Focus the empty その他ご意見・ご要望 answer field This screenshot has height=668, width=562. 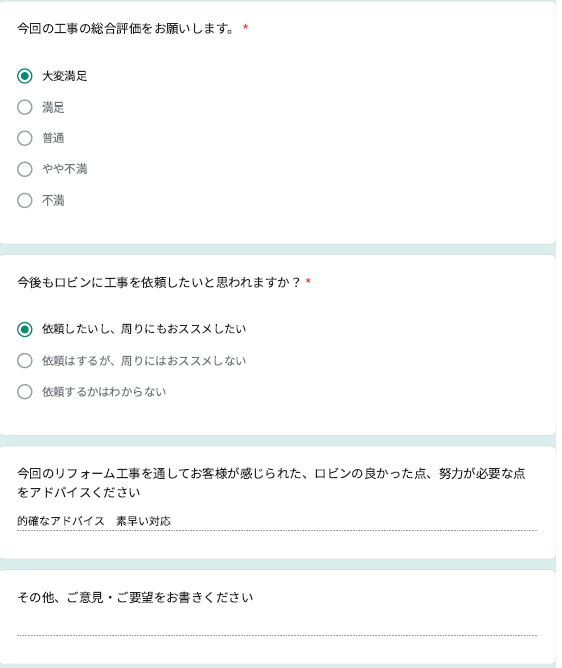[277, 626]
